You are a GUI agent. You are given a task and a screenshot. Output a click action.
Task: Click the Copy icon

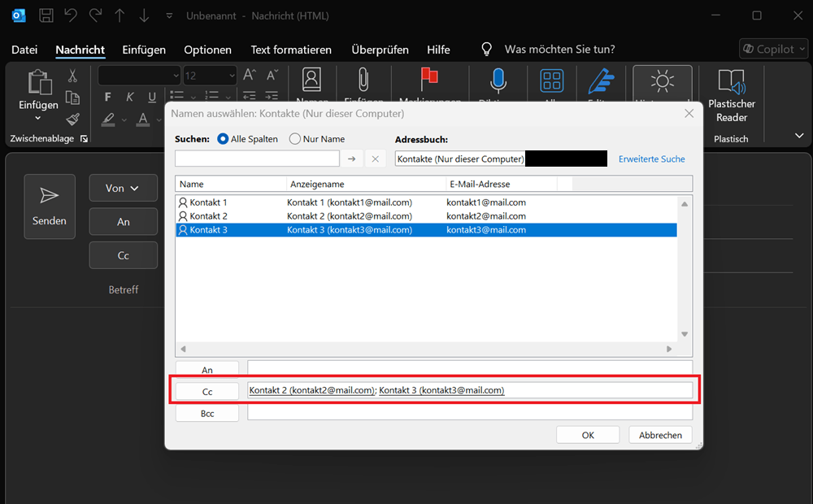click(72, 98)
